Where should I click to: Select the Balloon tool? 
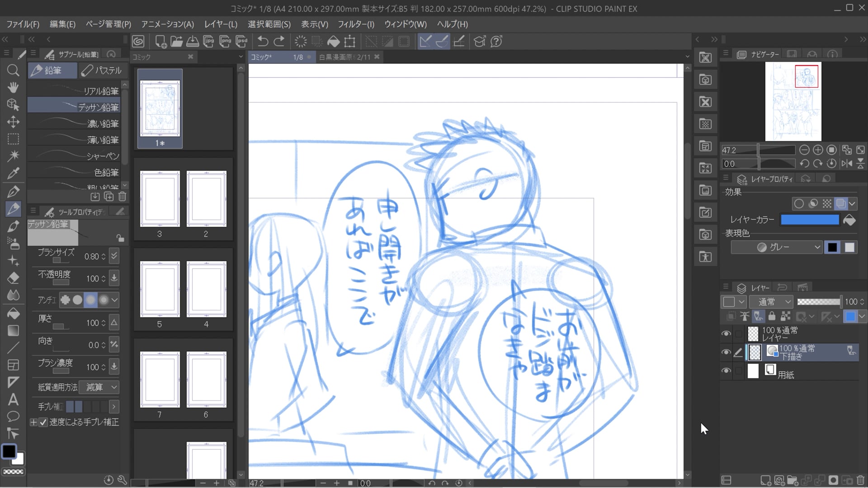coord(13,416)
